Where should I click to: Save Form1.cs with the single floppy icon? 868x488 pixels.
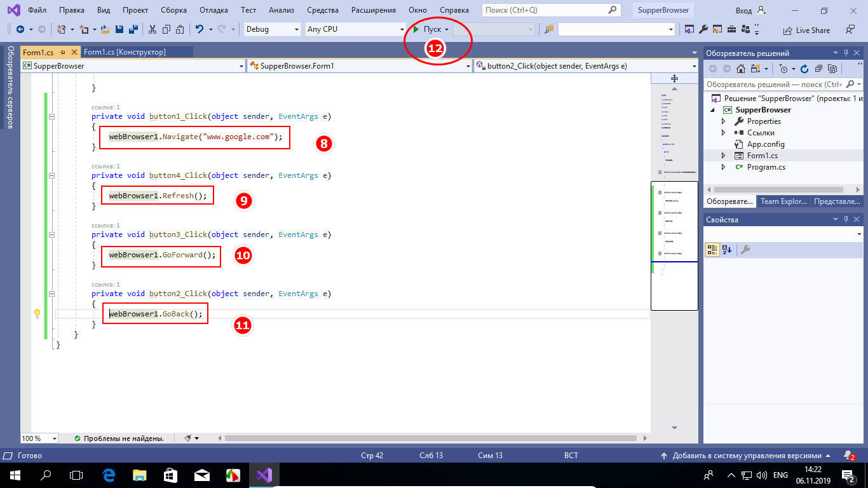click(x=119, y=29)
